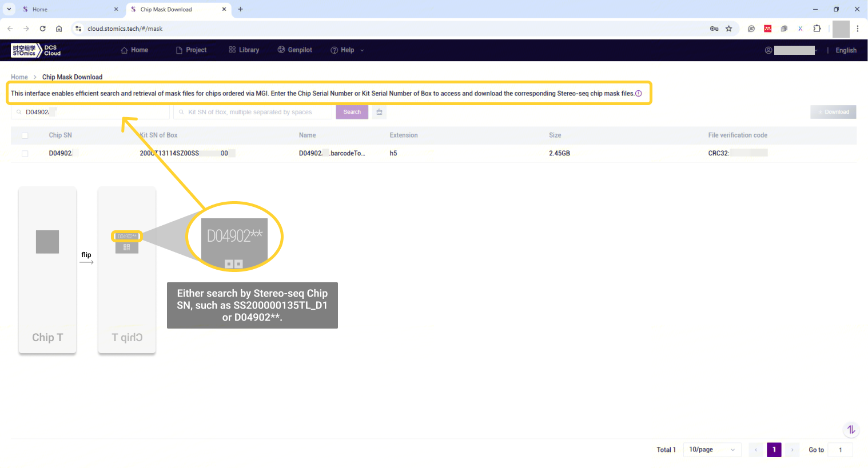Click the transfer arrows floating button

pos(851,430)
